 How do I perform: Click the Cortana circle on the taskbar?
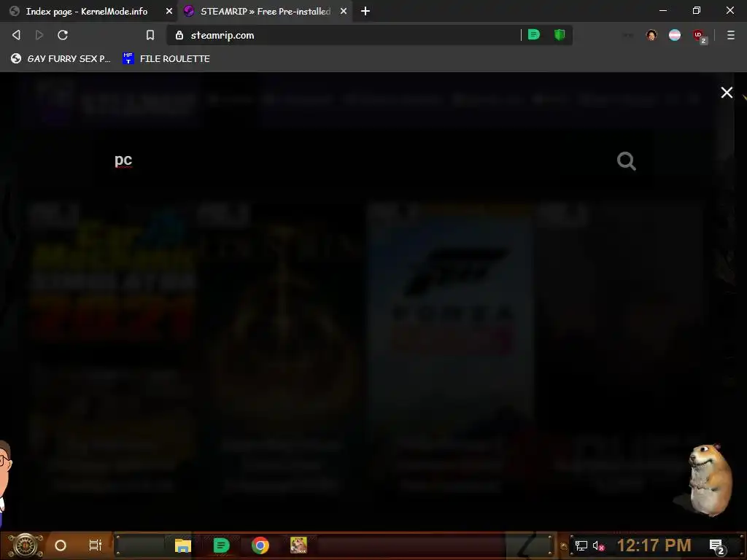[61, 545]
